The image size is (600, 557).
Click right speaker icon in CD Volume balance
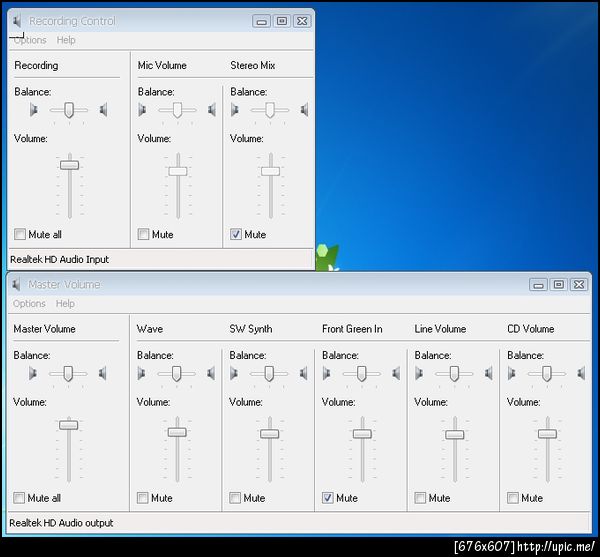[x=581, y=373]
